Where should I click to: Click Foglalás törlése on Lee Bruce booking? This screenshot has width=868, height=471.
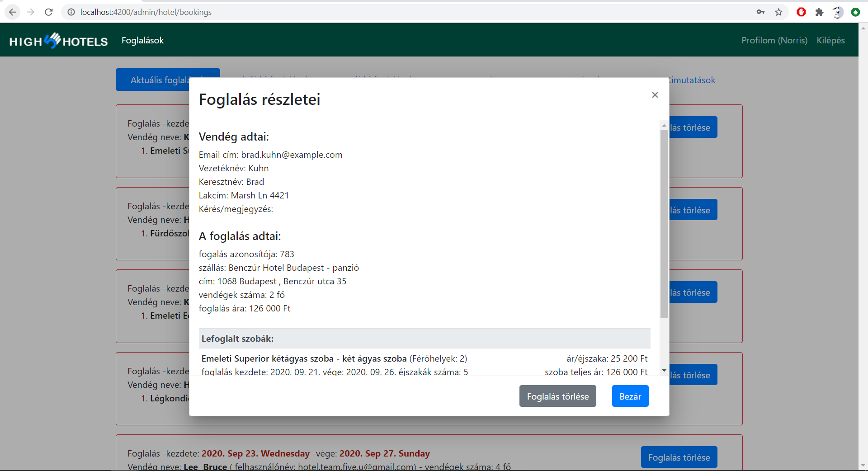pyautogui.click(x=679, y=457)
